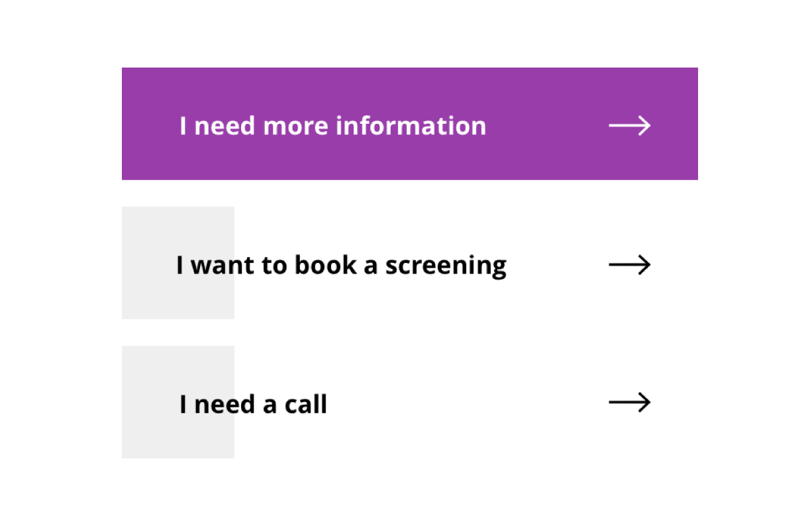Viewport: 812px width, 506px height.
Task: Click the word information in the purple banner
Action: point(411,126)
